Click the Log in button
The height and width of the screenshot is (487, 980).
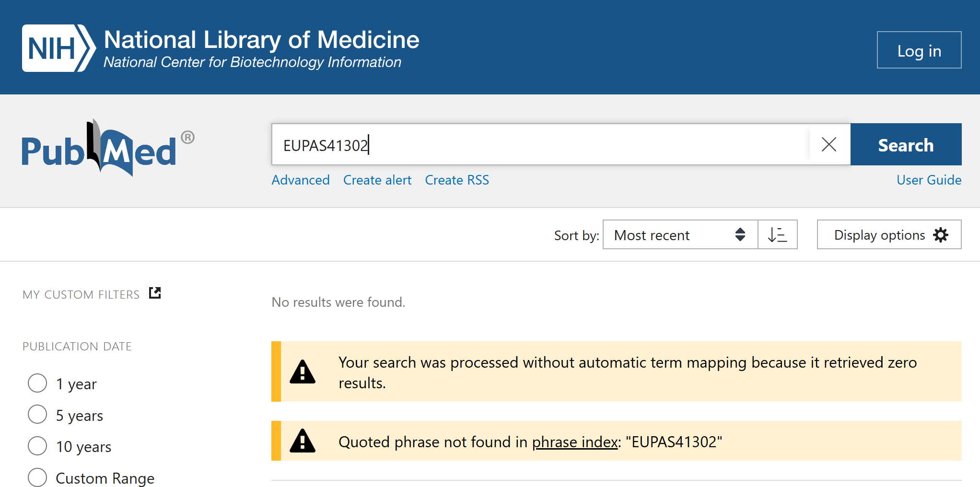click(919, 50)
